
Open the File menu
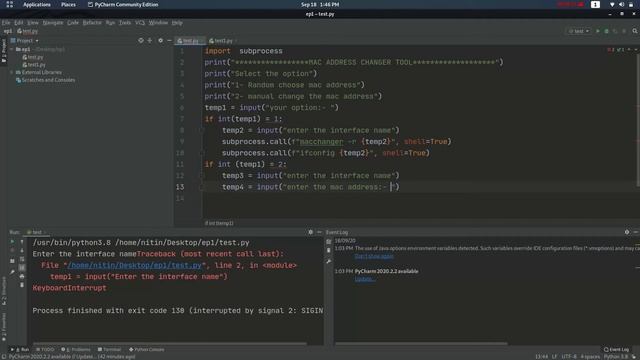tap(6, 23)
